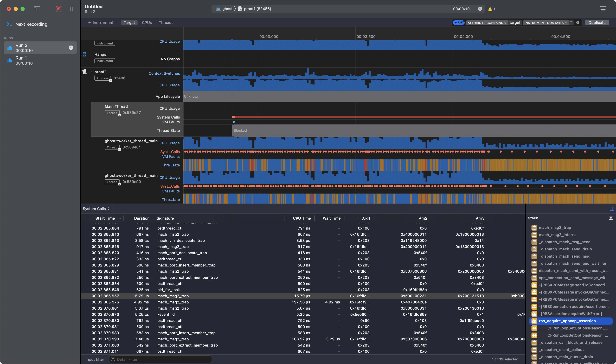
Task: Select the mach_port_deallocate_trap row
Action: 303,253
